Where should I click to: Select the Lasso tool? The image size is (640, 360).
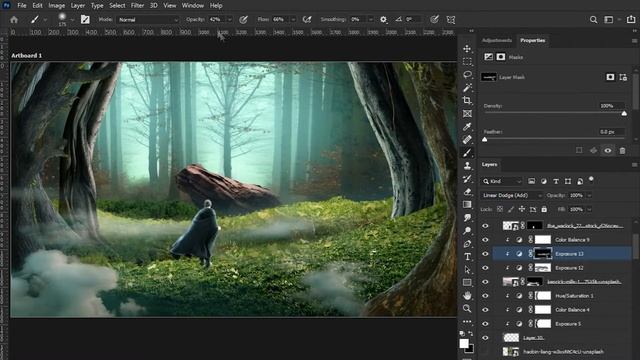pyautogui.click(x=467, y=75)
